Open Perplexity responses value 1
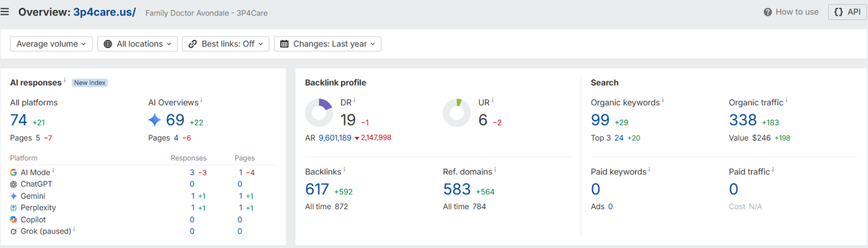The width and height of the screenshot is (868, 248). pyautogui.click(x=193, y=208)
